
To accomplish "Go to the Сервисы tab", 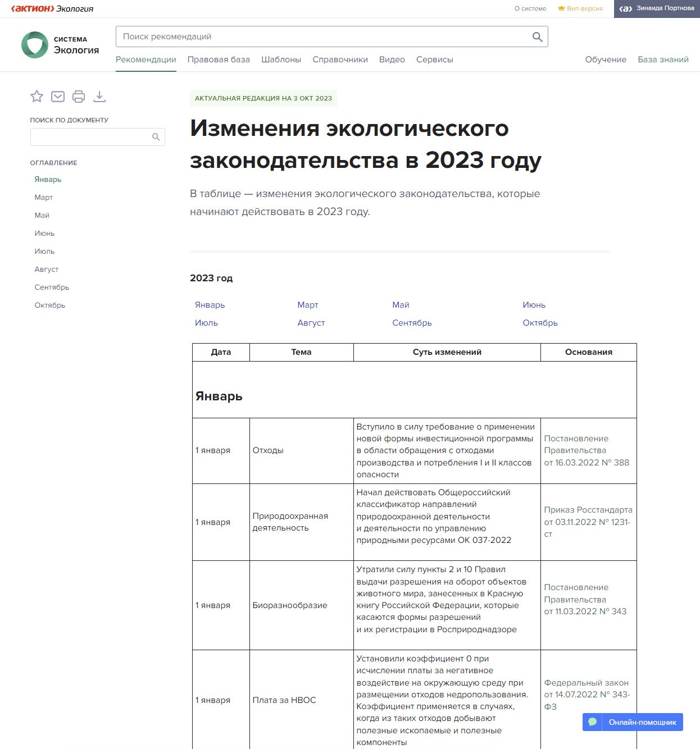I will click(x=434, y=60).
